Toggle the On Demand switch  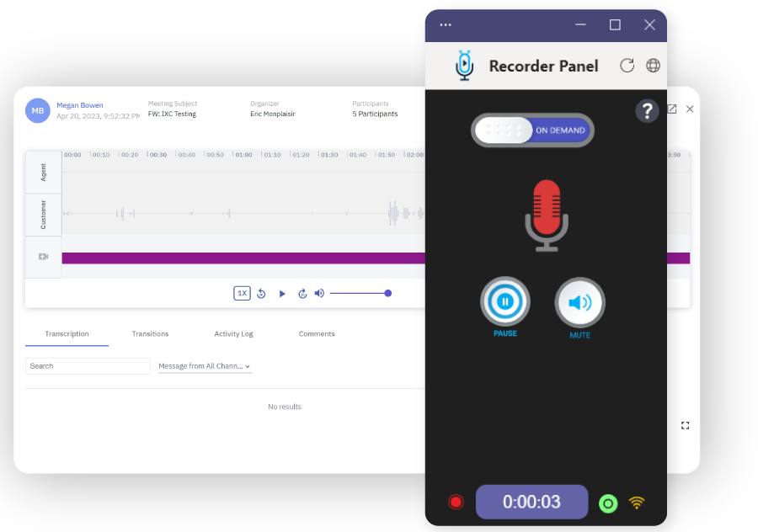532,130
